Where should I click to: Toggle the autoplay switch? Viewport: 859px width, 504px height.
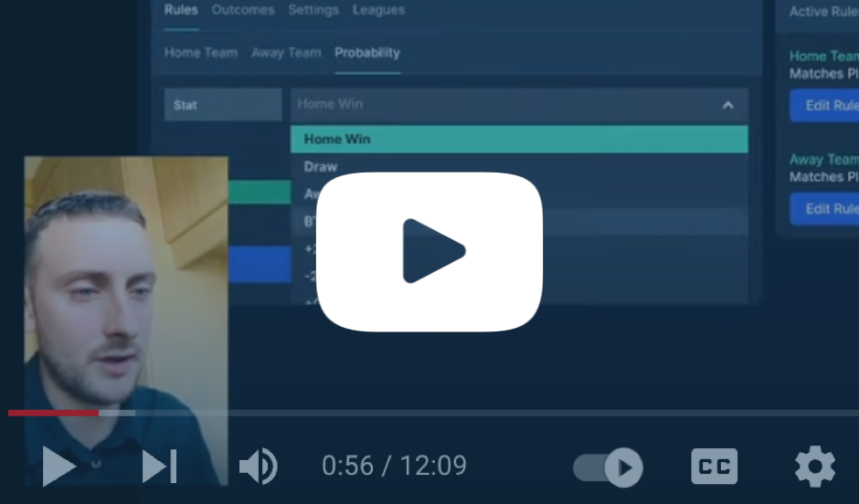tap(609, 467)
